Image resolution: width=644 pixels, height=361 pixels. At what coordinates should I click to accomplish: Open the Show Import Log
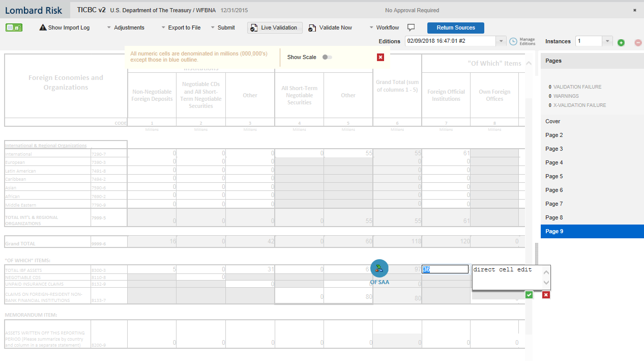pos(65,27)
